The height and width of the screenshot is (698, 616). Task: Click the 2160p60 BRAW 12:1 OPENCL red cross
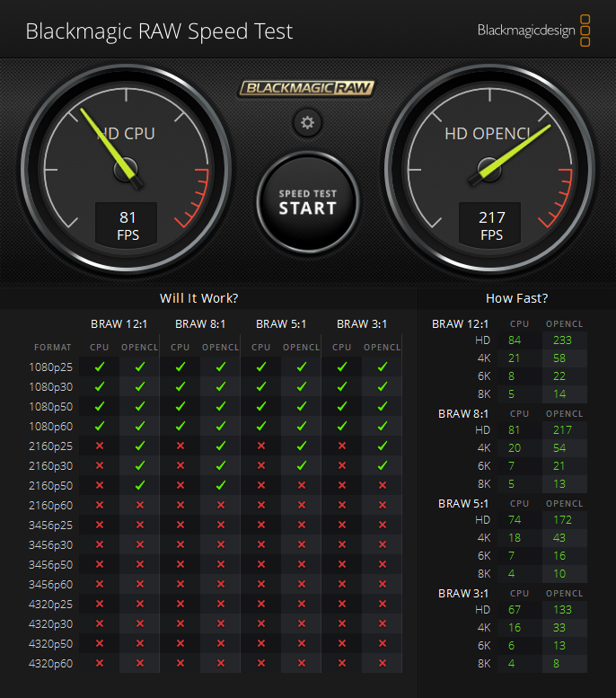[x=140, y=505]
